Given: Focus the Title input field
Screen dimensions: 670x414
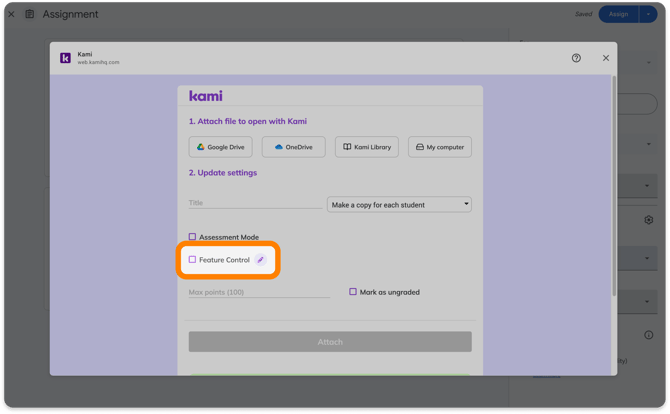Looking at the screenshot, I should click(255, 203).
